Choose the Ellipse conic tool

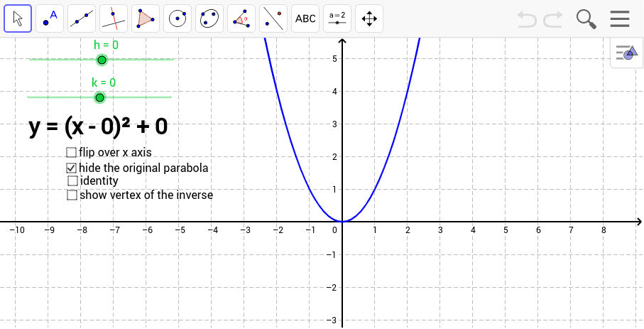pos(209,18)
